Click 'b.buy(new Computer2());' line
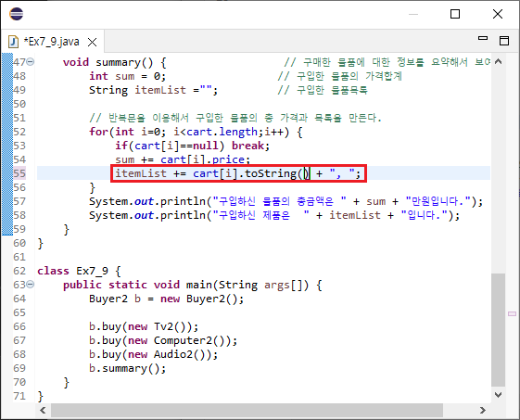The image size is (520, 420). point(163,340)
